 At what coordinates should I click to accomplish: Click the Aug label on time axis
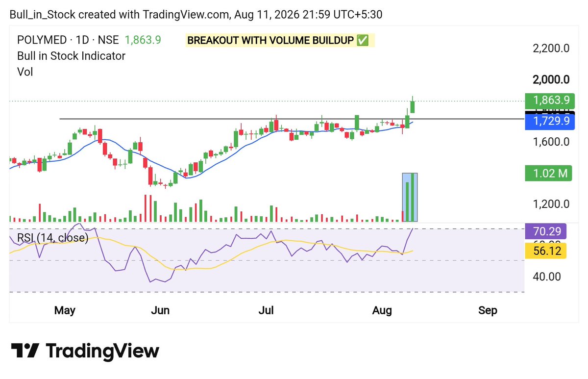tap(383, 310)
